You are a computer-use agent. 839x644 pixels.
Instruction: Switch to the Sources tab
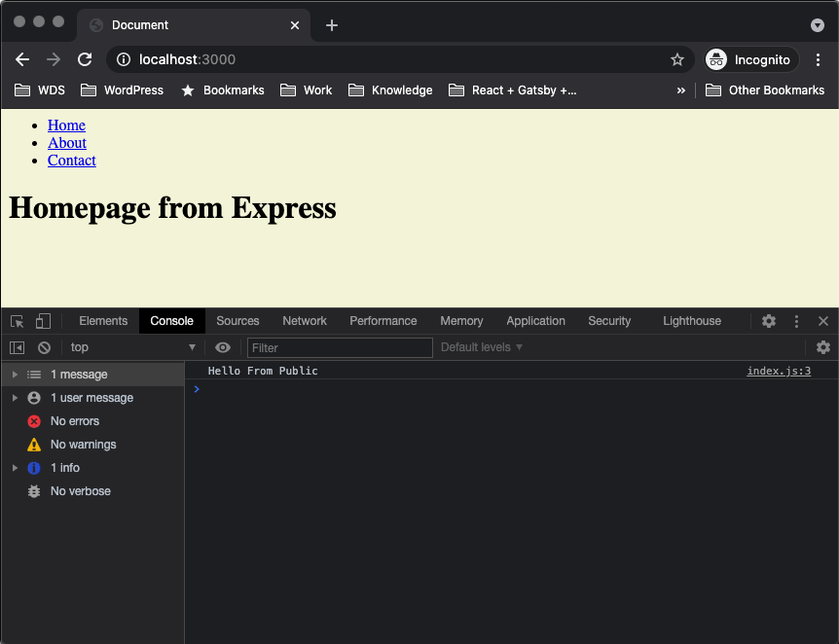point(237,321)
